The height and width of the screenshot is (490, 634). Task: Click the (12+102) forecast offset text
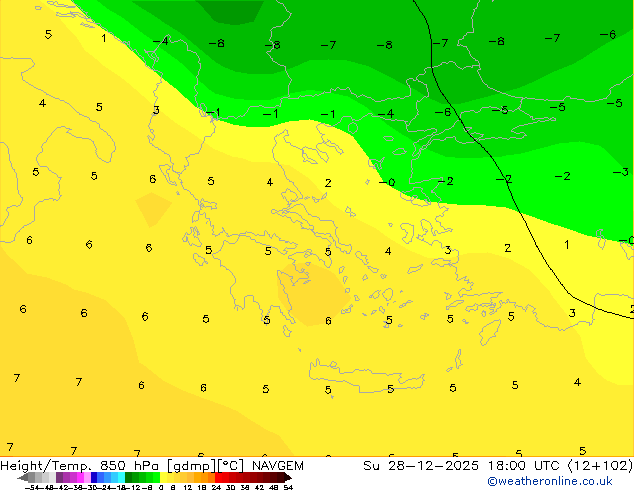[x=600, y=466]
